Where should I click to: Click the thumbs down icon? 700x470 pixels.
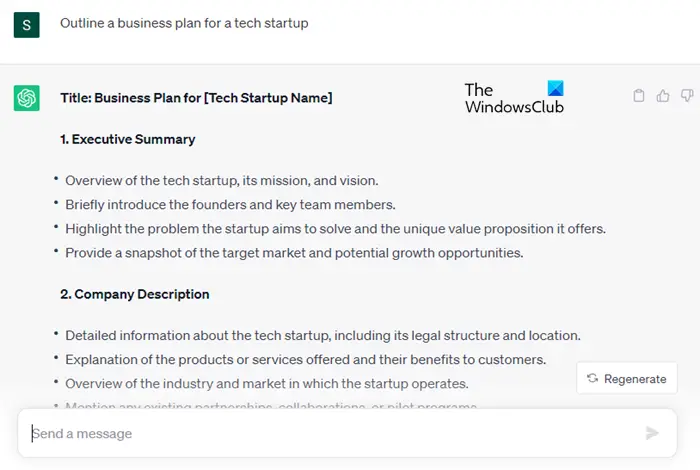(687, 96)
